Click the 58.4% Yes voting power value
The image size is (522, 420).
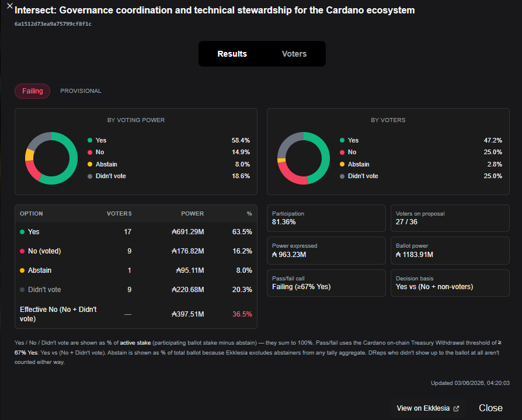241,140
